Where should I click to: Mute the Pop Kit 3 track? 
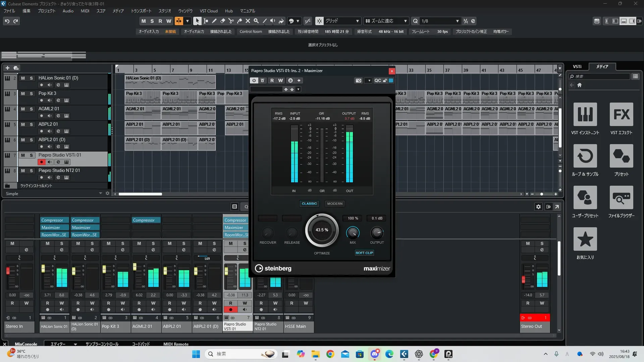click(23, 94)
